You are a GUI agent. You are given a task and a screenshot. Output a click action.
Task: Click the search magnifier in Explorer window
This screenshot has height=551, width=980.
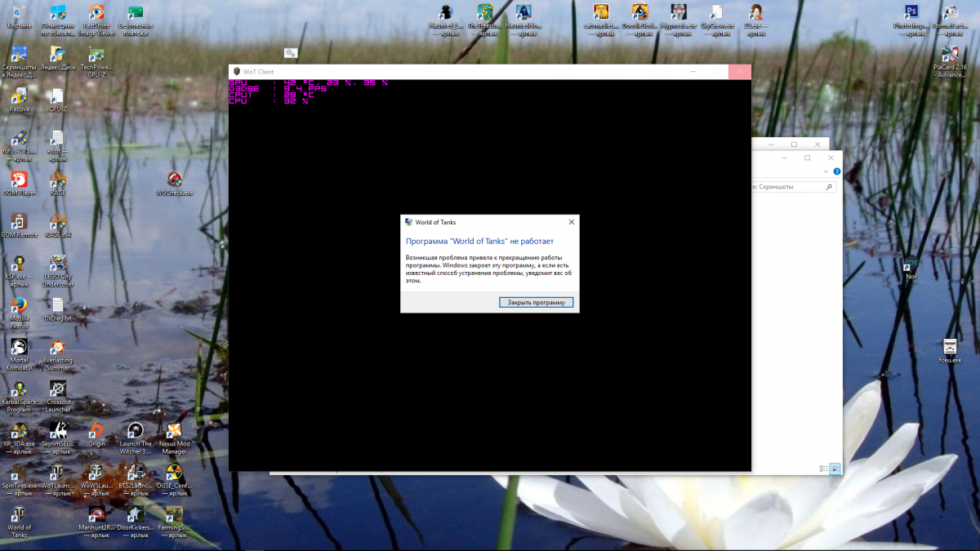pos(829,187)
